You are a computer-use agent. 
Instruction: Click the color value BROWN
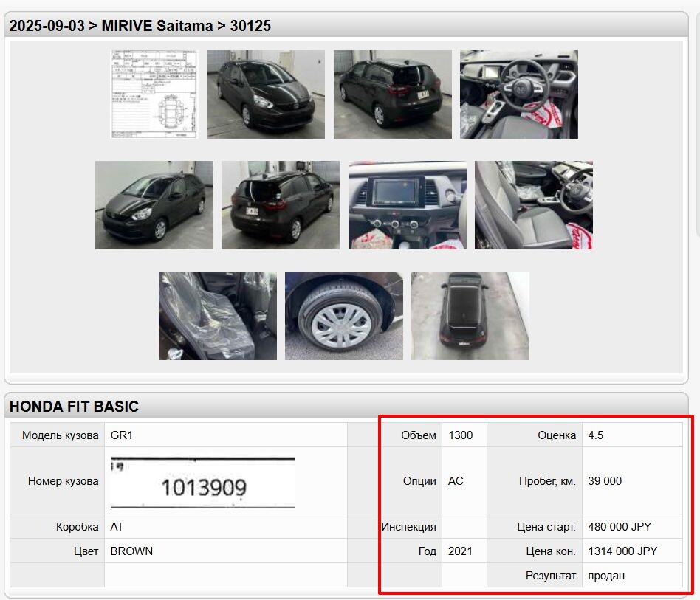tap(131, 551)
